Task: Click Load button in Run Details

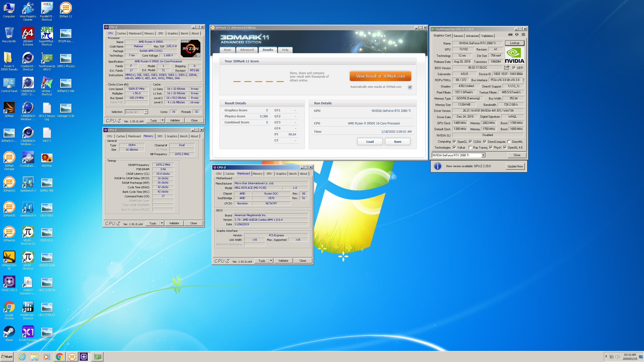Action: click(x=370, y=142)
